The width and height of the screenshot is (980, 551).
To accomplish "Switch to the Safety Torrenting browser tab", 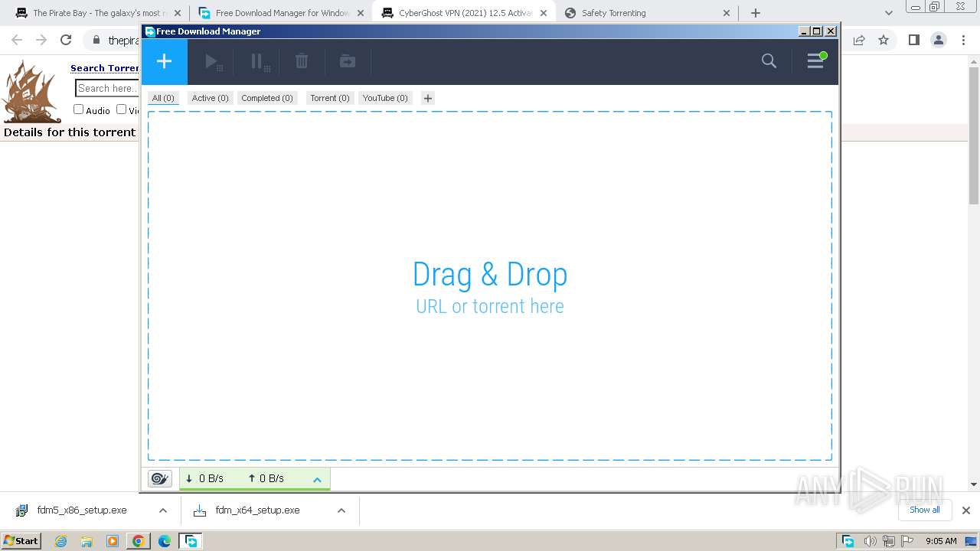I will 613,13.
